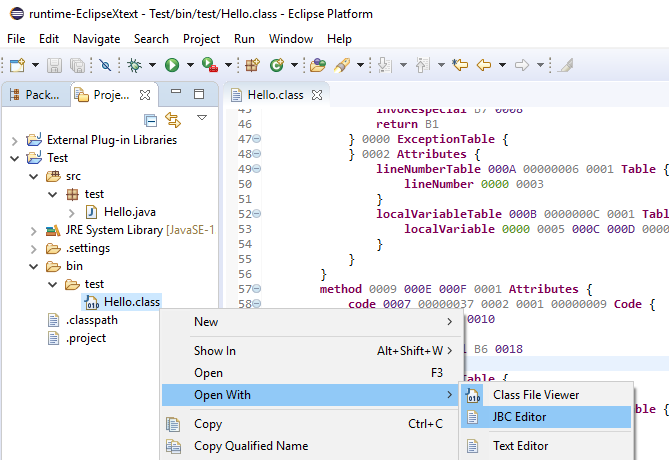Toggle the Skip All Breakpoints icon

(105, 65)
